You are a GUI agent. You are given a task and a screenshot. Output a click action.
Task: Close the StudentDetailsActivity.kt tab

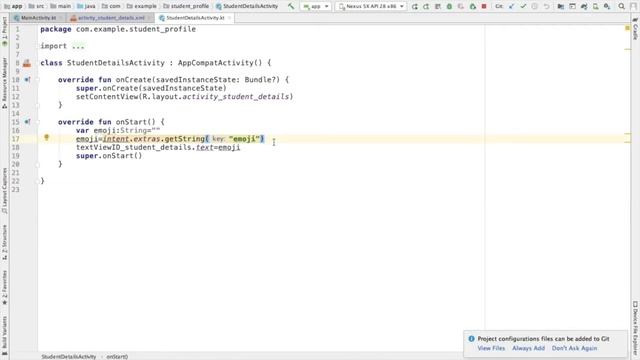click(x=229, y=18)
